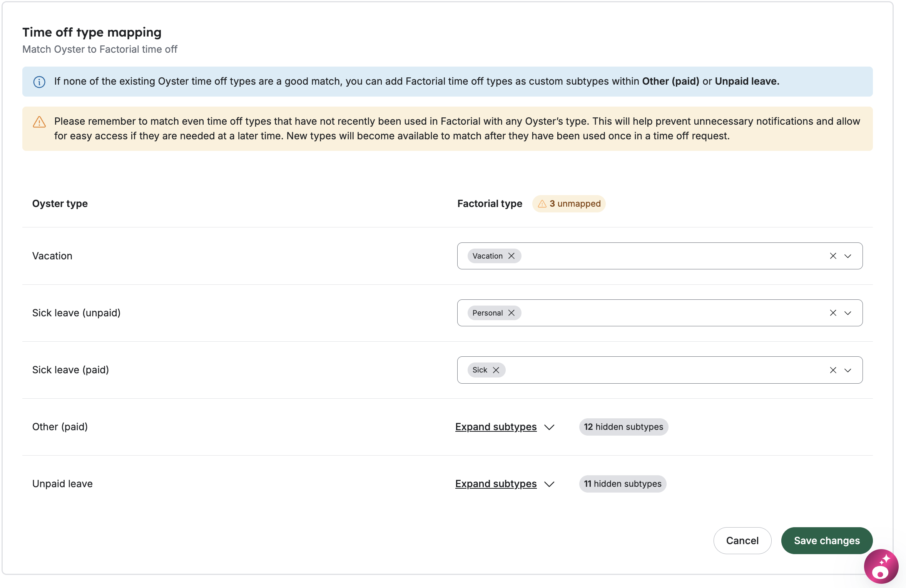Click the Time off type mapping heading
This screenshot has width=906, height=588.
click(92, 32)
